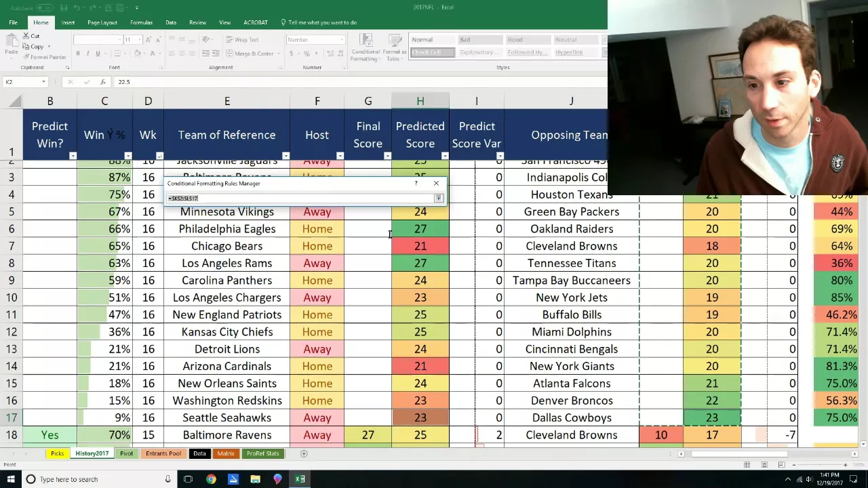Select the Baltimore Ravens cell in row 18

pos(226,435)
